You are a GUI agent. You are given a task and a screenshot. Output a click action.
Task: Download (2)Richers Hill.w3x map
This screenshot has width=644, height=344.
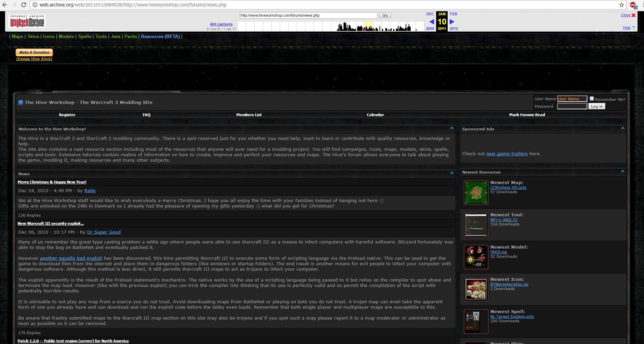tap(508, 187)
